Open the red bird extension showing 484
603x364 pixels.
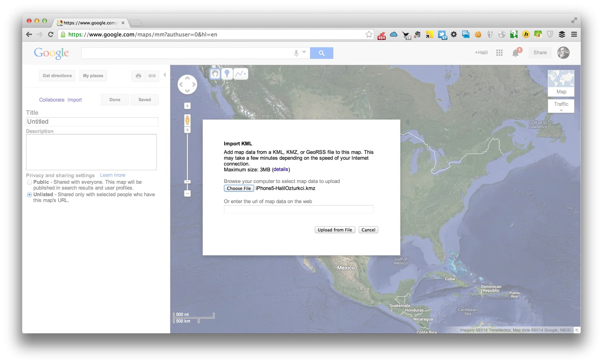pos(382,35)
